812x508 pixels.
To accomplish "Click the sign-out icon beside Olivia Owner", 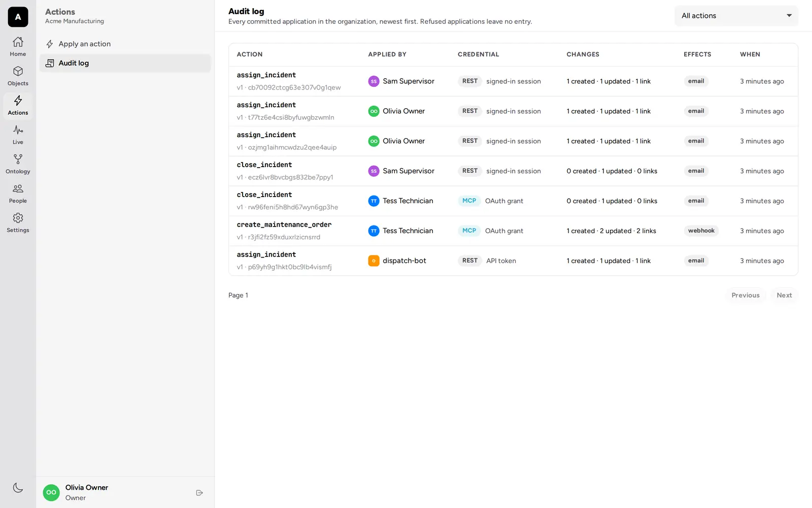I will 199,493.
